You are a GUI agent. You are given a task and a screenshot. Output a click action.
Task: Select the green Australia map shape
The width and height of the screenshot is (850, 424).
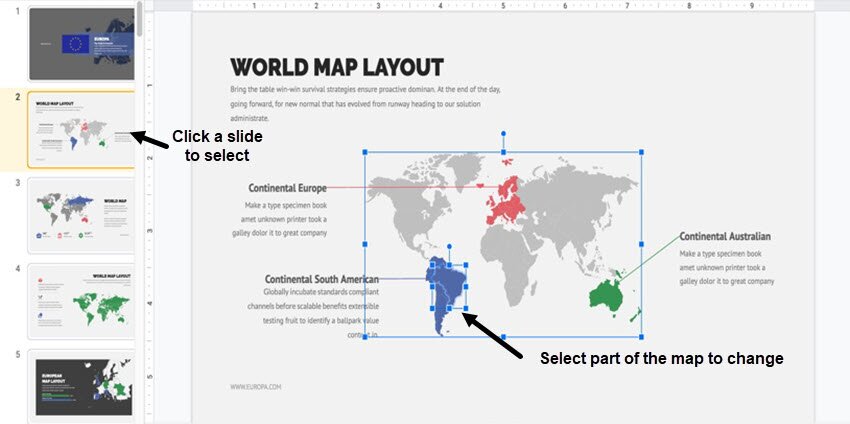click(606, 295)
